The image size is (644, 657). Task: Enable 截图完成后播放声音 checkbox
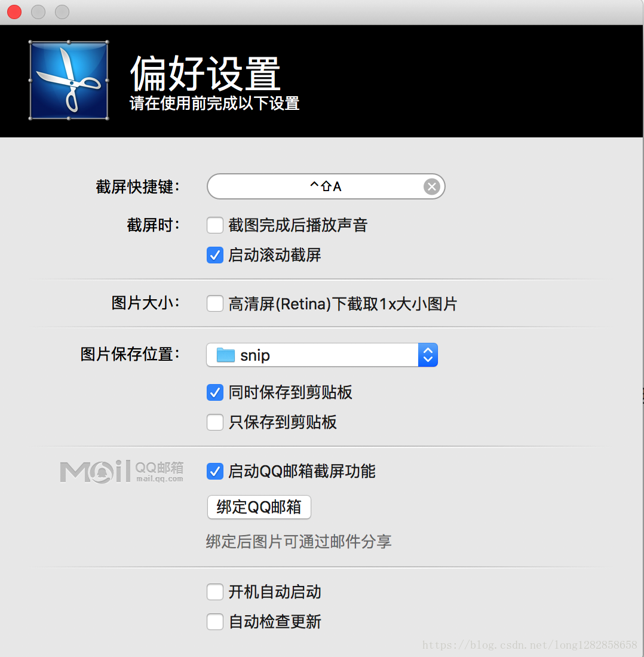(x=215, y=225)
